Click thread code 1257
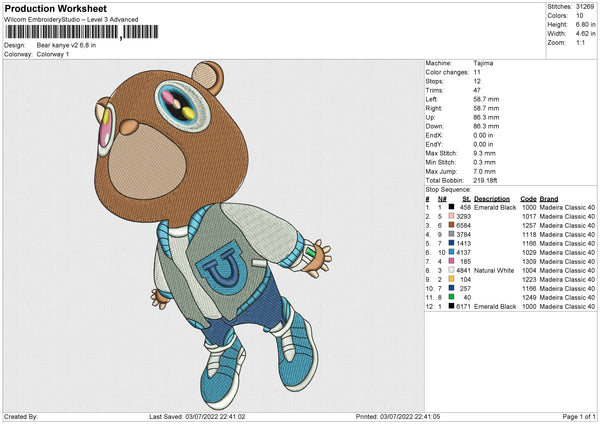 click(529, 225)
